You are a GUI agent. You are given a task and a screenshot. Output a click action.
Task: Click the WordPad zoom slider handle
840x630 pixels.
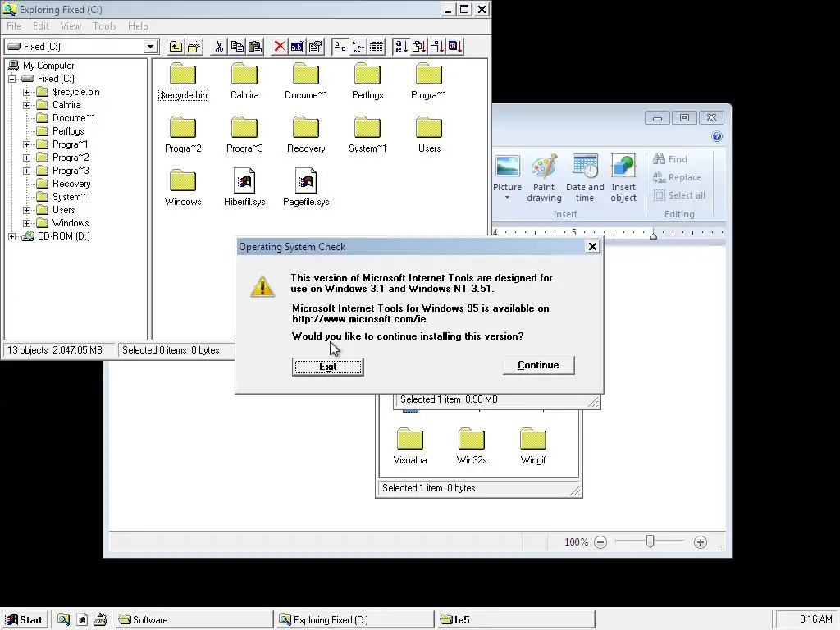tap(650, 541)
